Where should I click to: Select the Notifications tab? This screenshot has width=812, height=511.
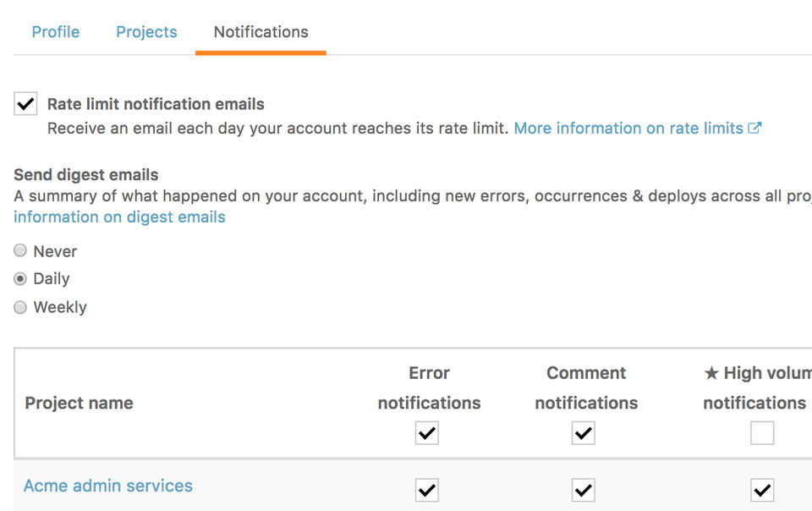click(261, 32)
